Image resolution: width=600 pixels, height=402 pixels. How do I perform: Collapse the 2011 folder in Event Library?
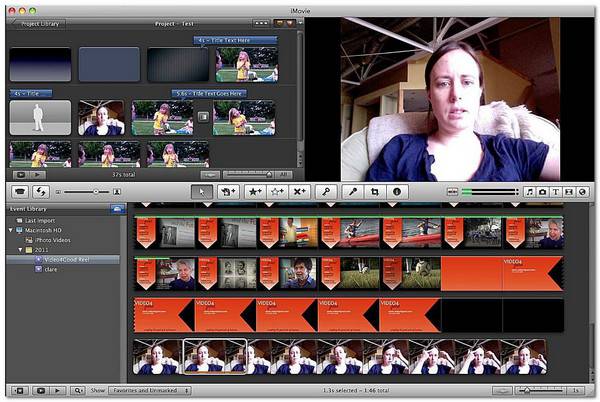point(21,250)
